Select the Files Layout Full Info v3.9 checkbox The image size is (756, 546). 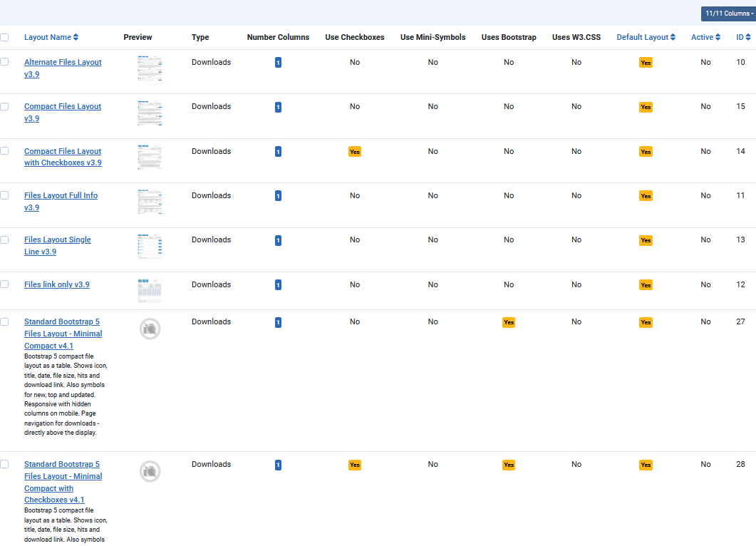pos(4,195)
